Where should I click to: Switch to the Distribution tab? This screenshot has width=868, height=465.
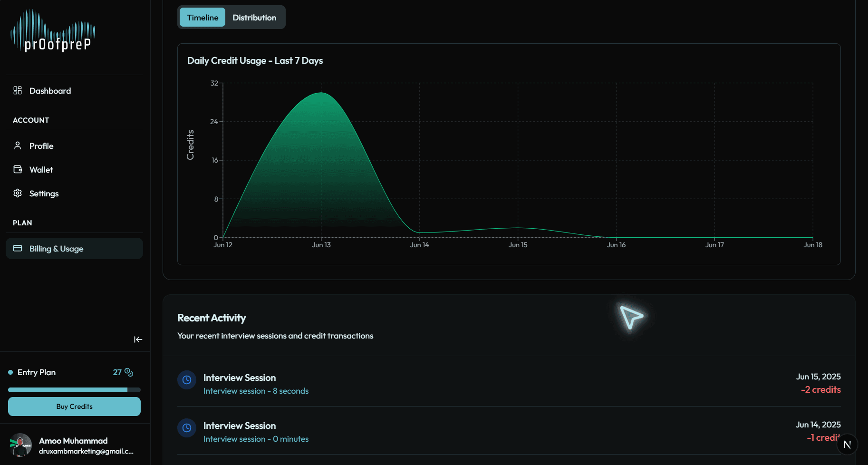[x=254, y=18]
